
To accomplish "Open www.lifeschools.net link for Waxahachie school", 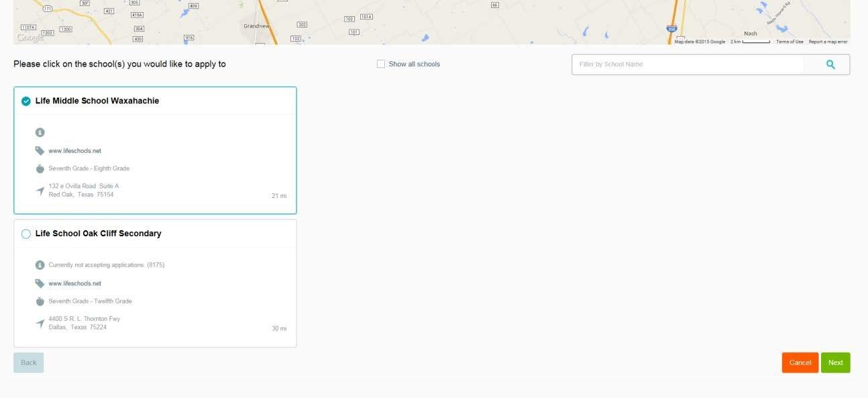I will 74,151.
